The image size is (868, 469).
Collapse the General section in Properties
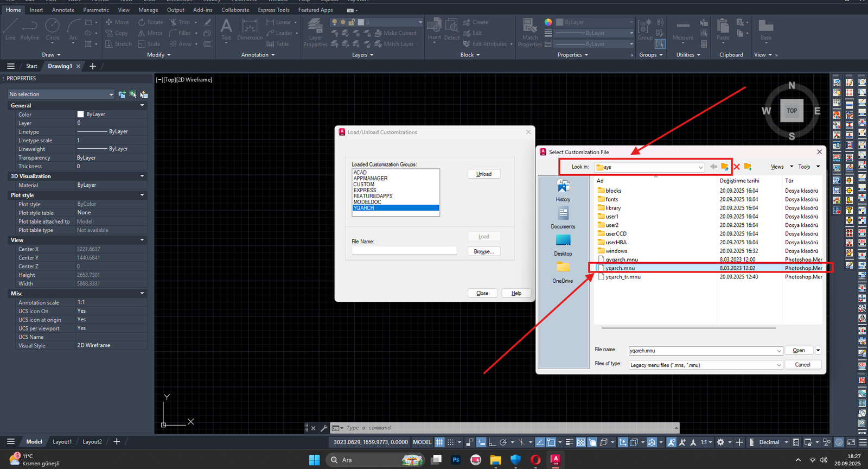[142, 105]
